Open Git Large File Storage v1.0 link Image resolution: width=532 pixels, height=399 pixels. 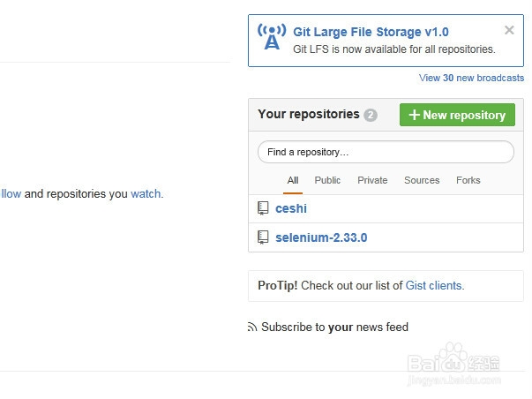(371, 32)
